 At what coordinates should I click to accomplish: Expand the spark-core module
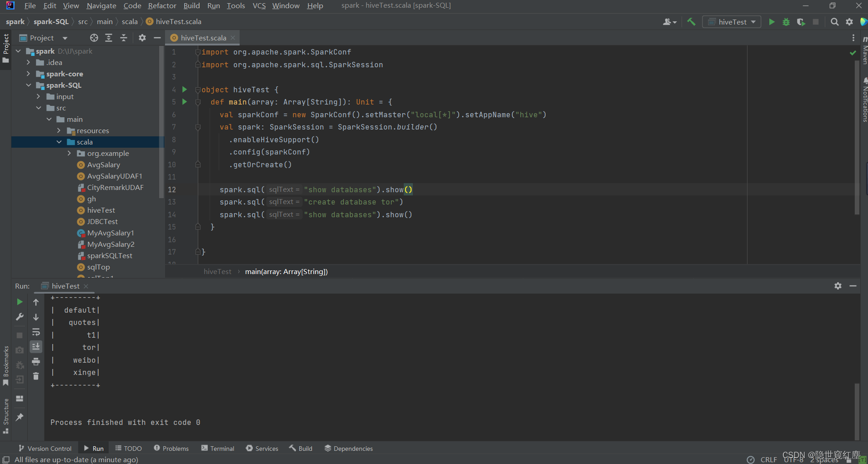(28, 74)
